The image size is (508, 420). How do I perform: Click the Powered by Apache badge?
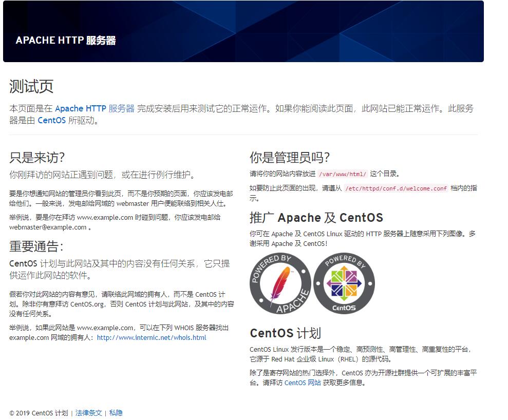(280, 283)
